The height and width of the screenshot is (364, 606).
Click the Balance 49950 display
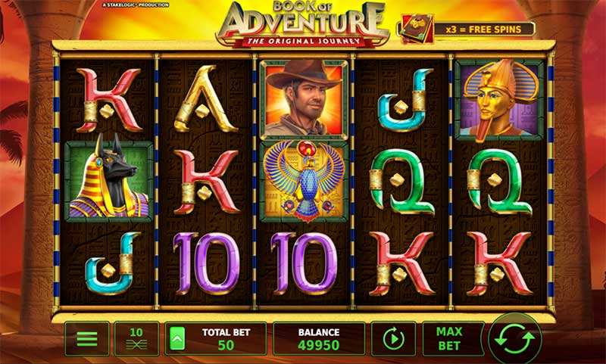(x=318, y=338)
